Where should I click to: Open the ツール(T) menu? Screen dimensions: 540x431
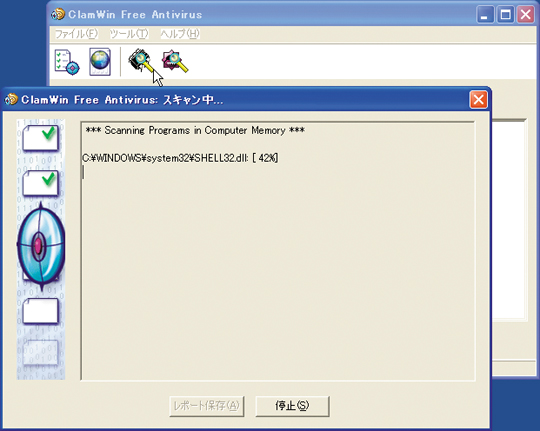pos(129,34)
